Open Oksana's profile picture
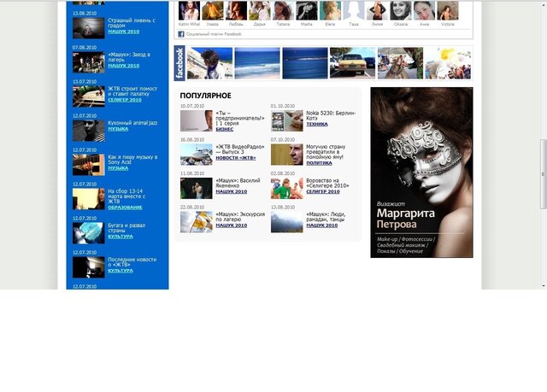The image size is (547, 392). coord(401,10)
